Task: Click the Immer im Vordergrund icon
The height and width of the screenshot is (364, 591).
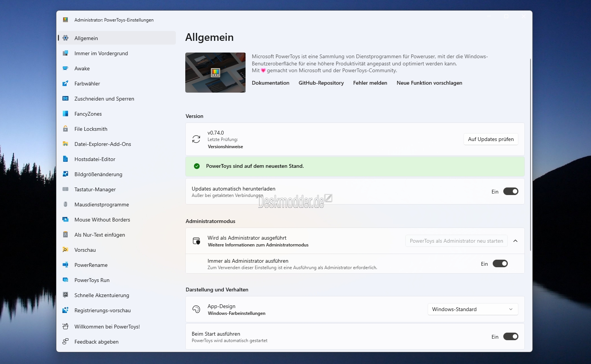Action: tap(65, 53)
